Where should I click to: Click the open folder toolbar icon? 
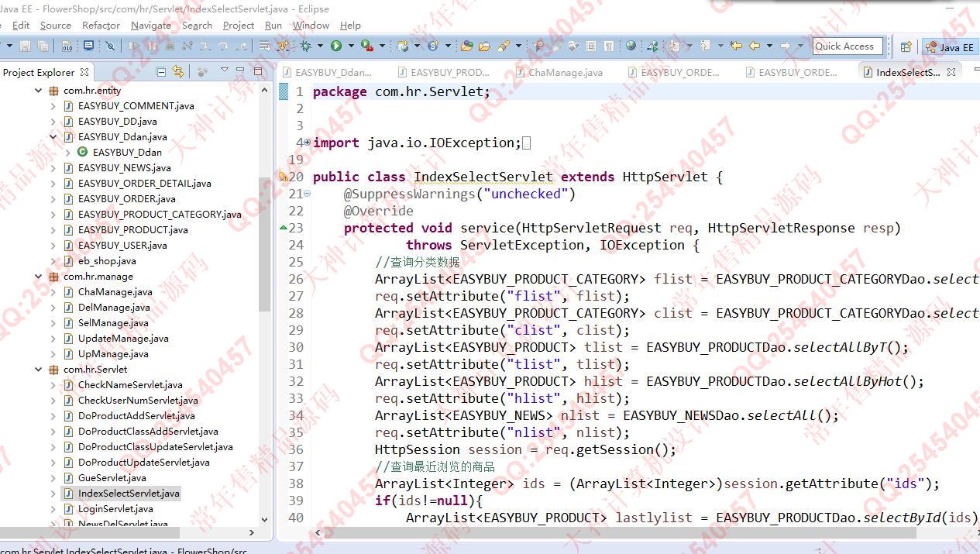(484, 46)
